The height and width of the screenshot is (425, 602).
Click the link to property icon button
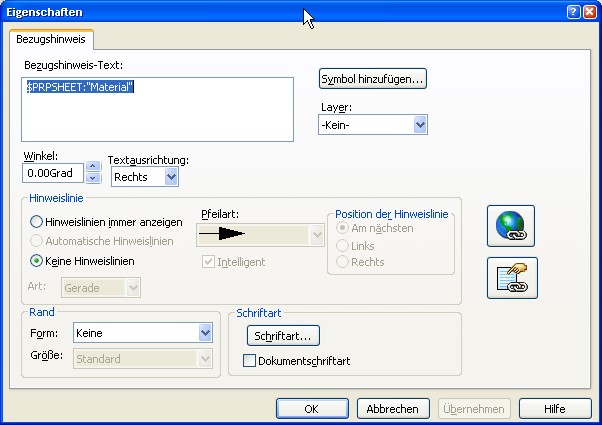512,278
